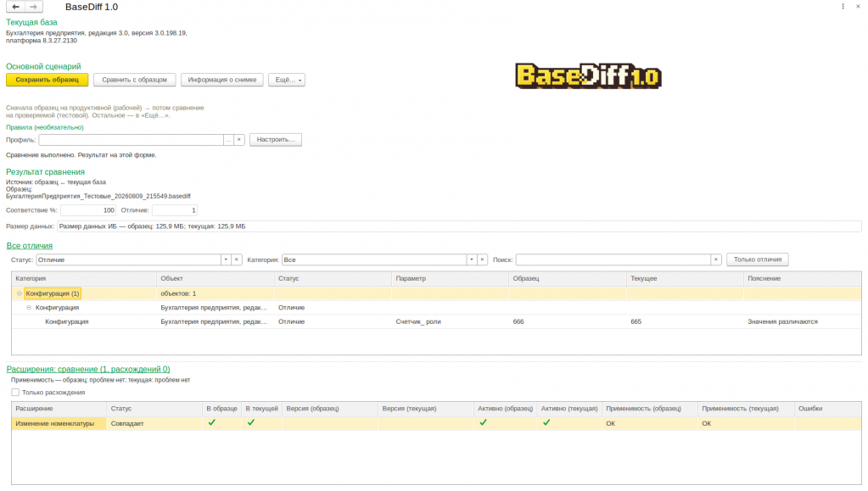
Task: Clear the Профиль field
Action: coord(239,139)
